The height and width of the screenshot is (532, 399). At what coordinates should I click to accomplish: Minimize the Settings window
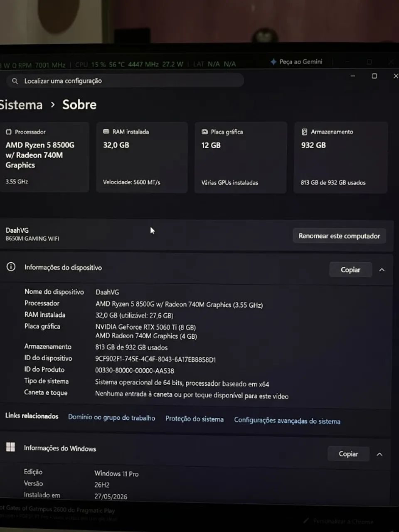353,76
